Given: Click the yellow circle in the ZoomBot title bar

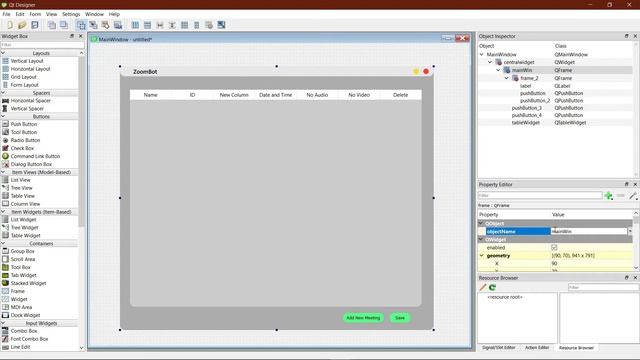Looking at the screenshot, I should pos(416,71).
